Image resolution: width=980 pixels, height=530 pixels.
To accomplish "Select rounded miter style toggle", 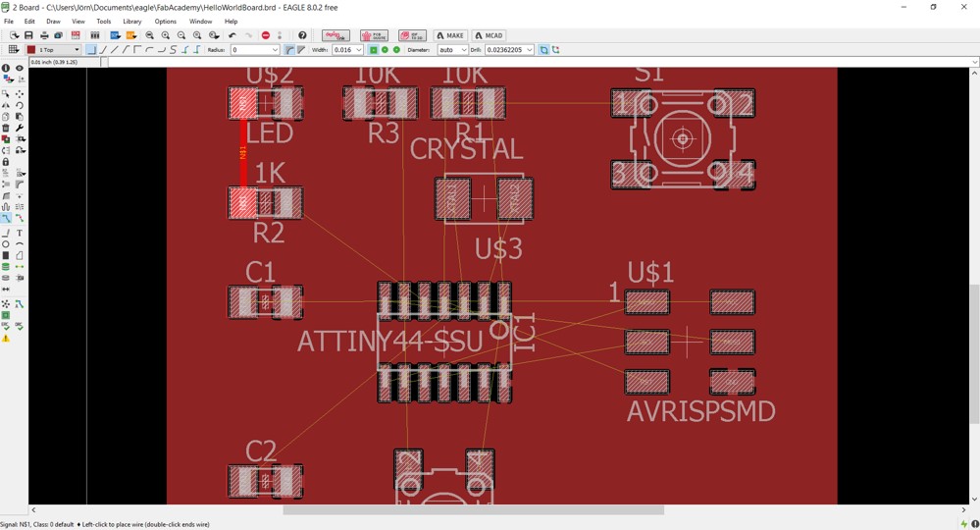I will tap(289, 49).
